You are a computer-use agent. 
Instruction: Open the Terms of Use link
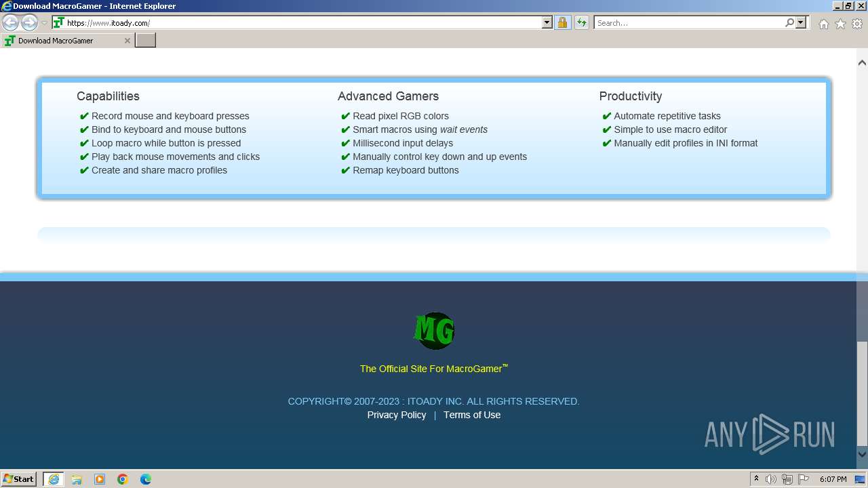pyautogui.click(x=472, y=415)
